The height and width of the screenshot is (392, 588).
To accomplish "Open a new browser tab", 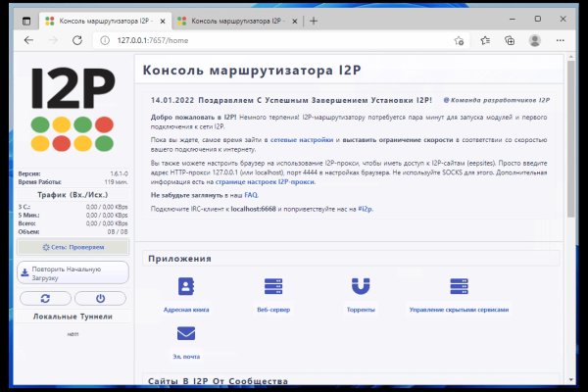I will 314,21.
